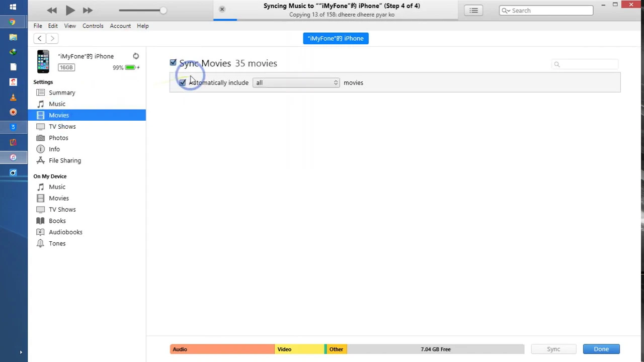Click the "iMyFone" iPhone device button
Image resolution: width=644 pixels, height=362 pixels.
coord(336,38)
